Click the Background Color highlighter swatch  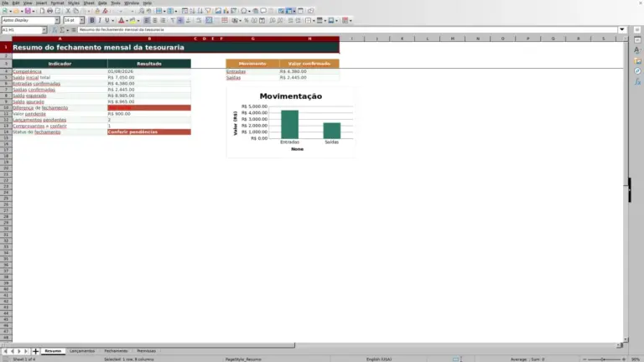(132, 20)
